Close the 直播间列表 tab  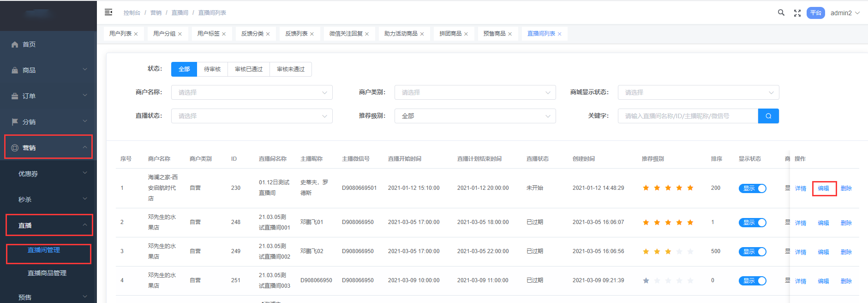pyautogui.click(x=560, y=34)
